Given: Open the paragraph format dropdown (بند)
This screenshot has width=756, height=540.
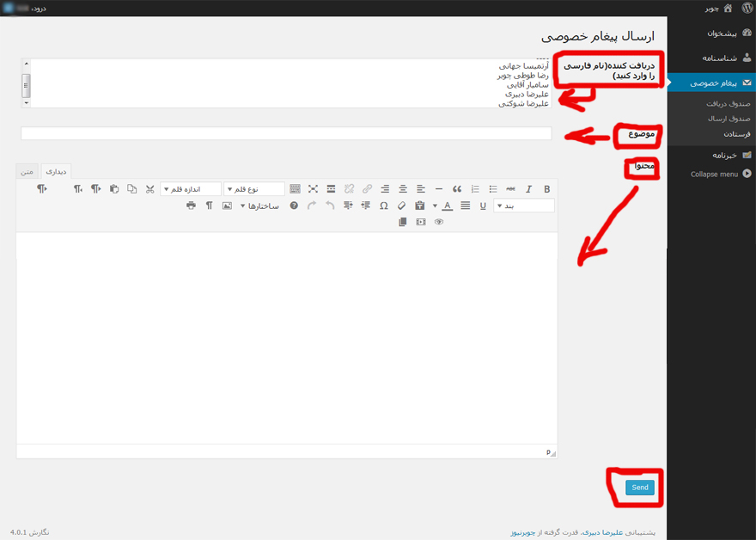Looking at the screenshot, I should point(524,206).
